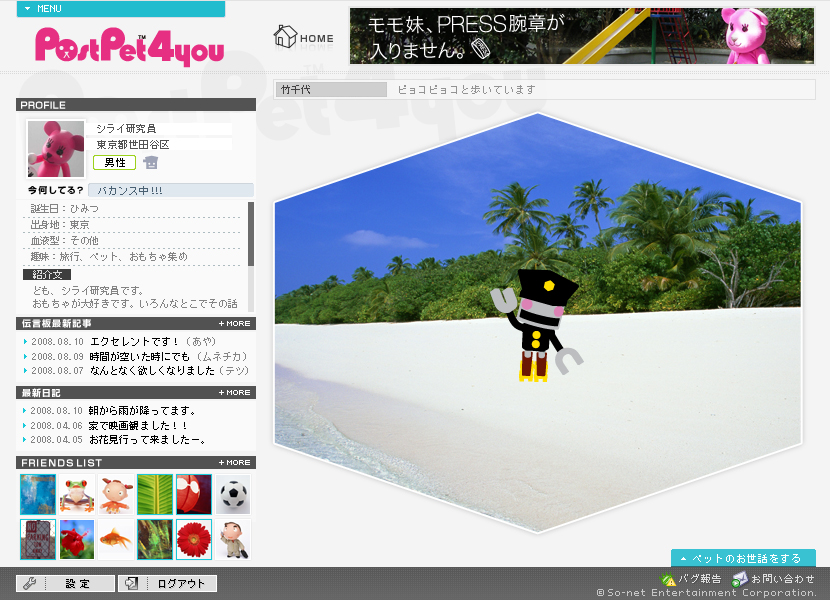Viewport: 830px width, 600px height.
Task: Select the orange doll friend avatar
Action: (116, 494)
